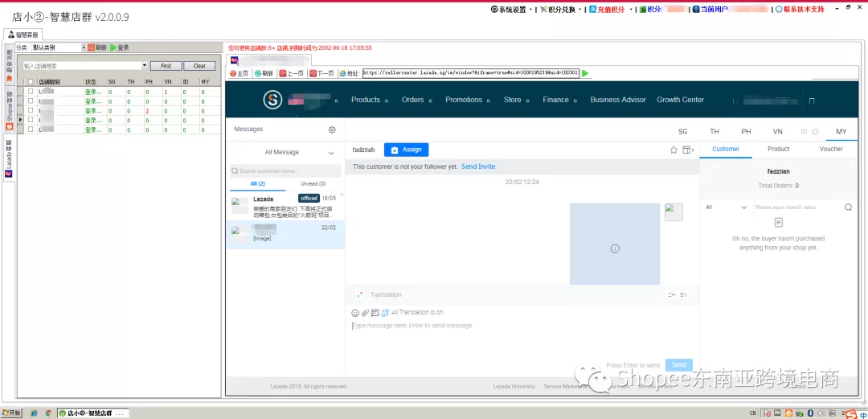Image resolution: width=868 pixels, height=419 pixels.
Task: Click the Clear button
Action: [199, 66]
